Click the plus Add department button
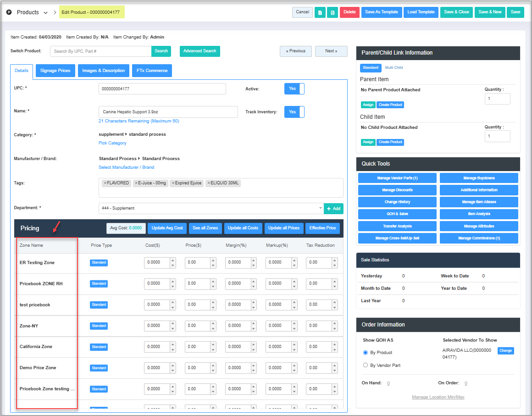532x416 pixels. 333,209
